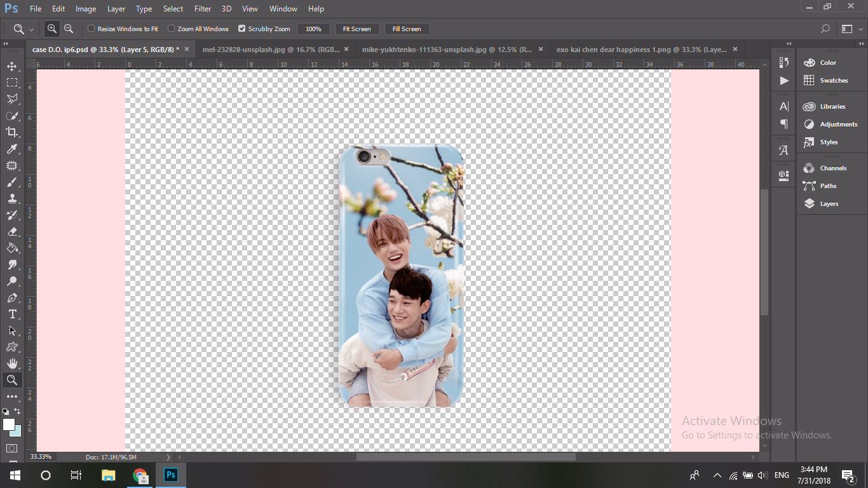868x488 pixels.
Task: Select the Paint Bucket tool
Action: [x=12, y=248]
